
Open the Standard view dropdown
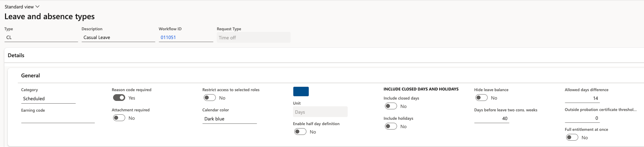22,7
